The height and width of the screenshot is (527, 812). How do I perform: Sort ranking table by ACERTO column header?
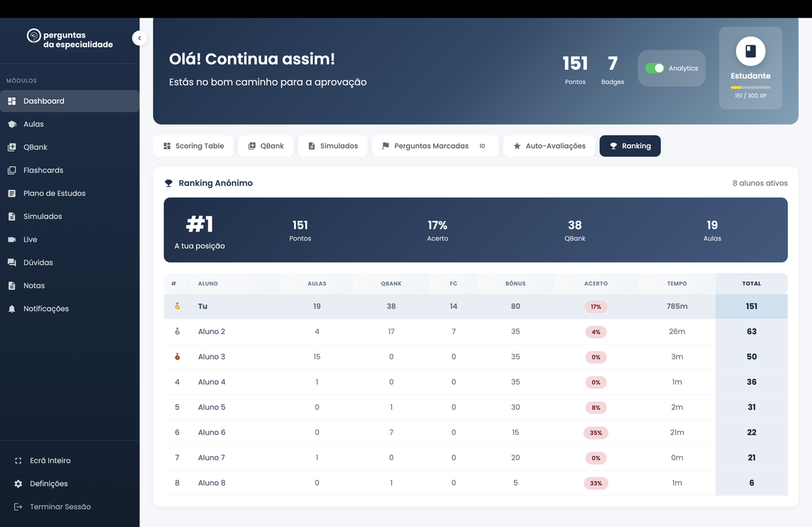click(595, 284)
